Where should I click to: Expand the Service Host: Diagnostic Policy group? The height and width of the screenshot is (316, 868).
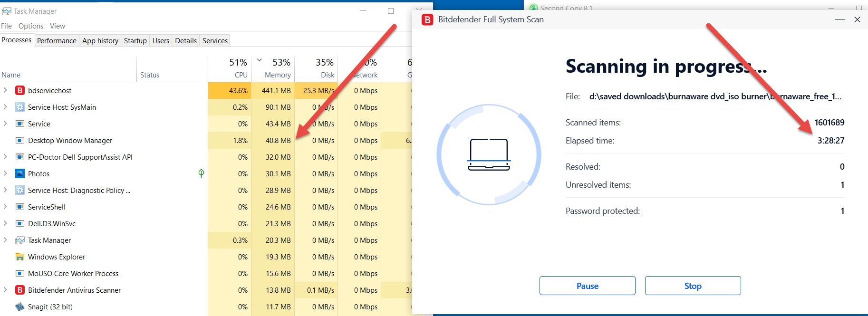pos(5,190)
